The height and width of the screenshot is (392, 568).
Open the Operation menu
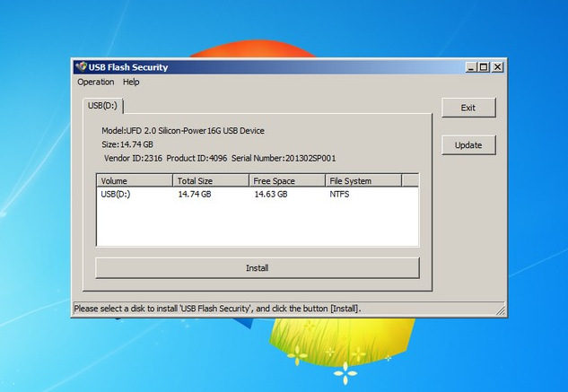click(96, 82)
